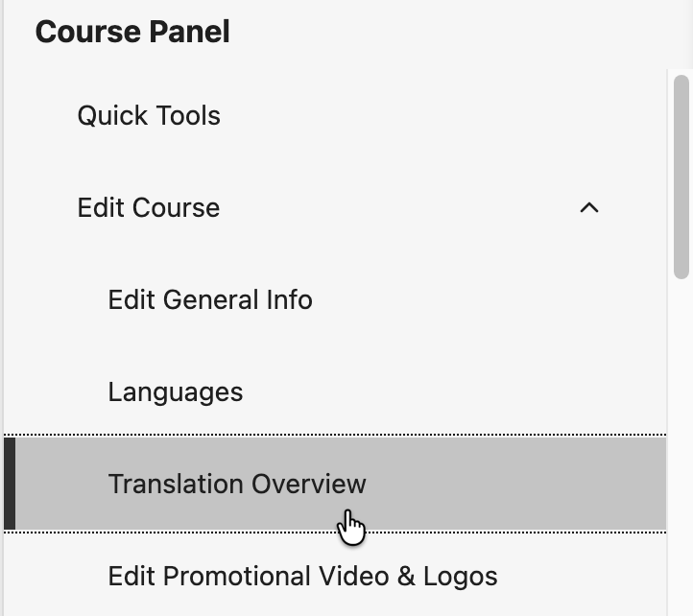
Task: Select Edit General Info submenu entry
Action: tap(210, 299)
